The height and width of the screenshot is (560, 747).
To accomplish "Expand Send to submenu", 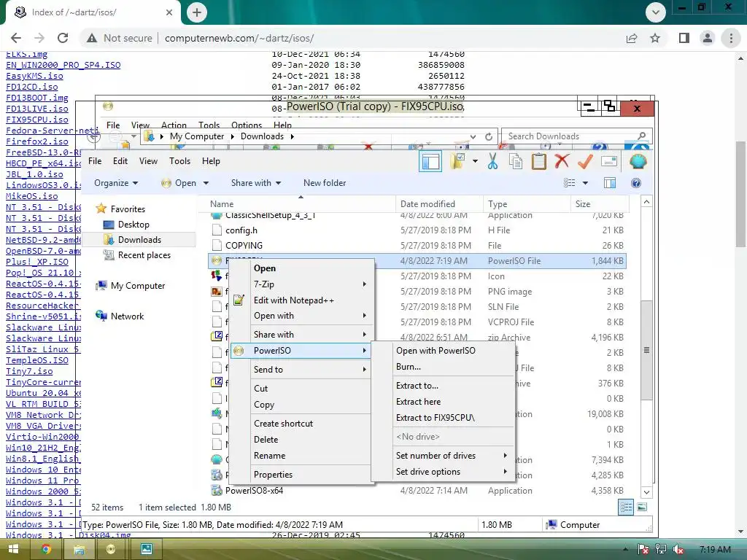I will [x=301, y=370].
